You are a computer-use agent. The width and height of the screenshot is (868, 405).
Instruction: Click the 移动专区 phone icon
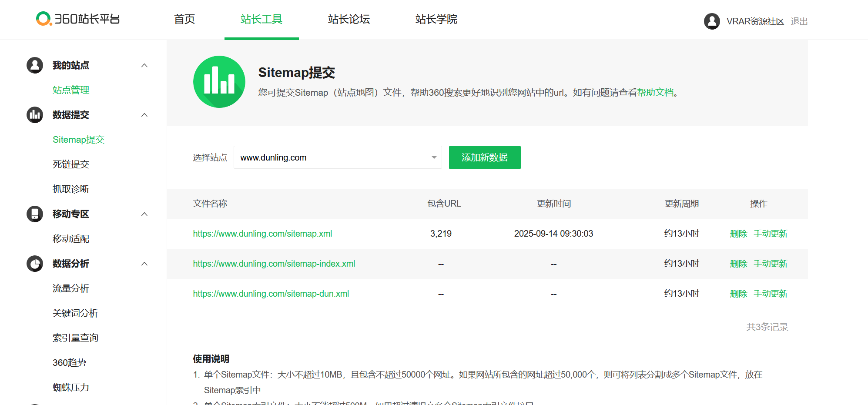(35, 214)
